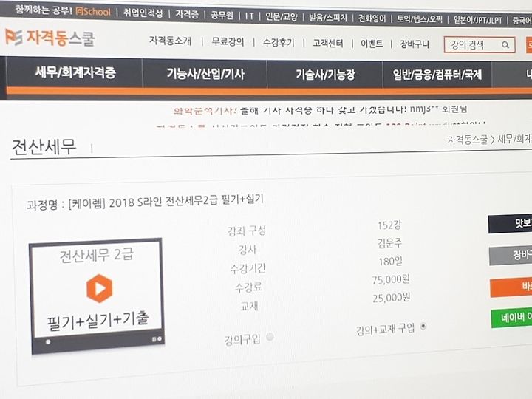532x399 pixels.
Task: Go to 자격동소개 page
Action: 170,41
